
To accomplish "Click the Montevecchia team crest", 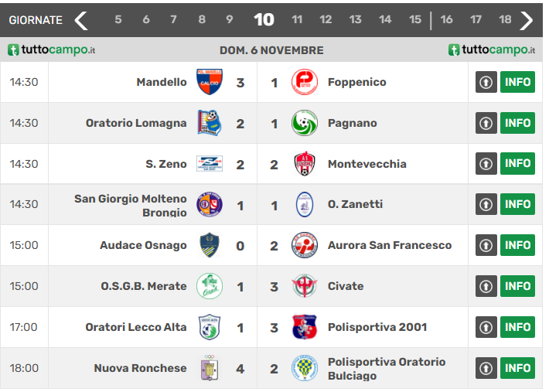I will [x=304, y=164].
